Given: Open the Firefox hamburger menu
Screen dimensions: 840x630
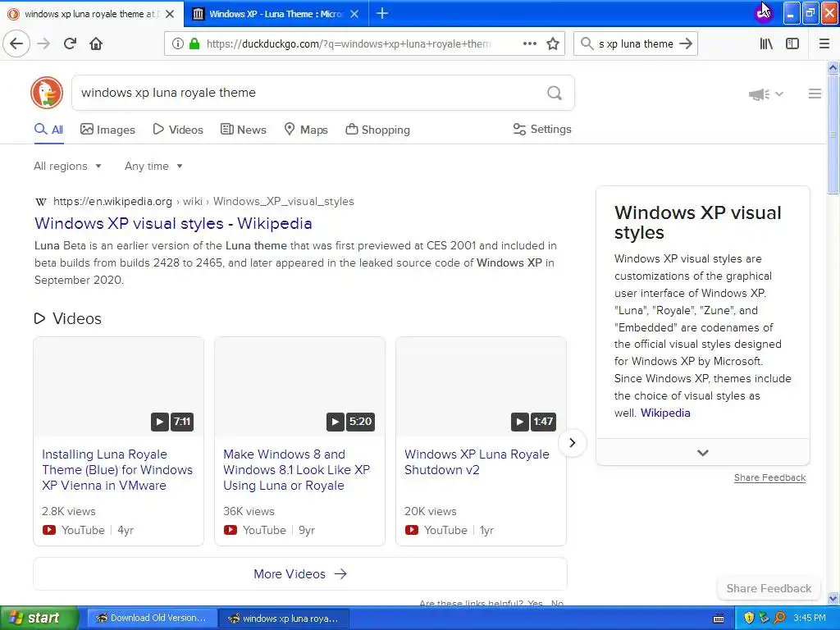Looking at the screenshot, I should pyautogui.click(x=824, y=44).
